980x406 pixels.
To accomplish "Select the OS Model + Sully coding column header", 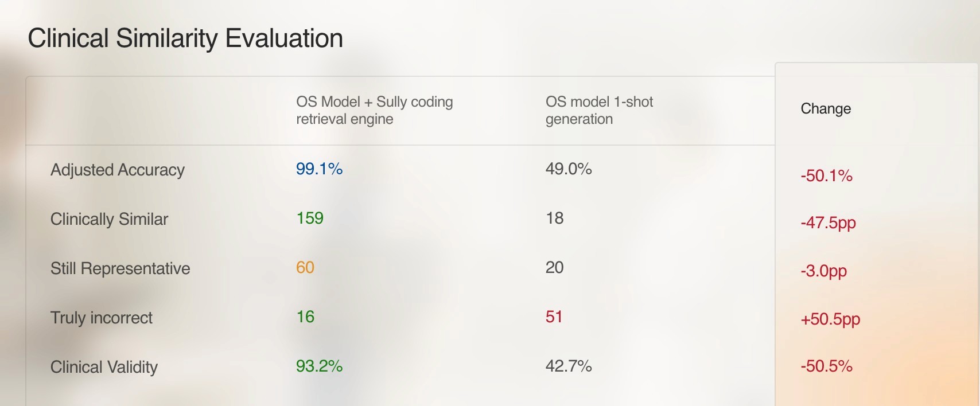I will coord(374,110).
